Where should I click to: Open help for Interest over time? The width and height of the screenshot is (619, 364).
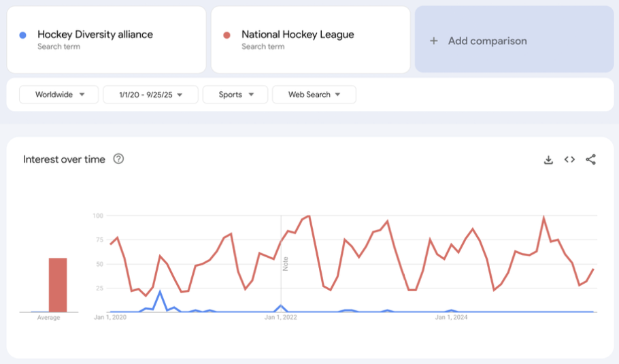click(x=118, y=159)
